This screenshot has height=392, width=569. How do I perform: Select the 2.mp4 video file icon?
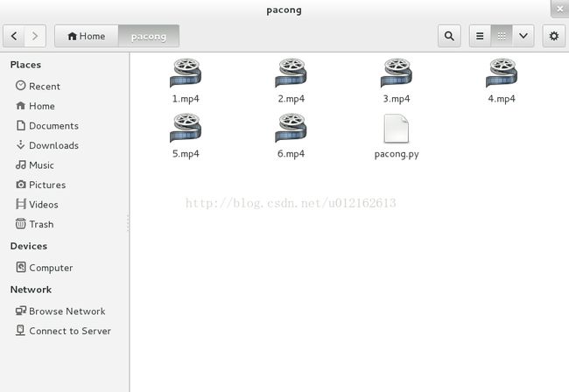(291, 73)
